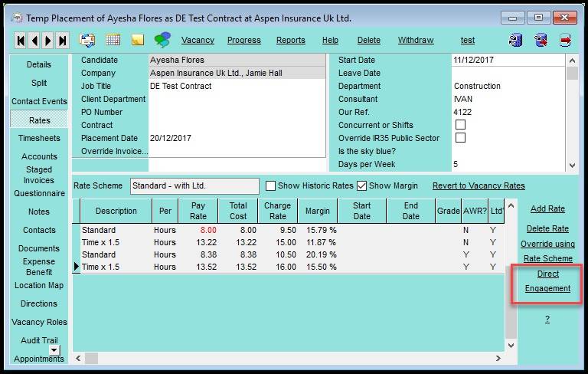The image size is (588, 374).
Task: Click the blue database export icon
Action: [x=515, y=40]
